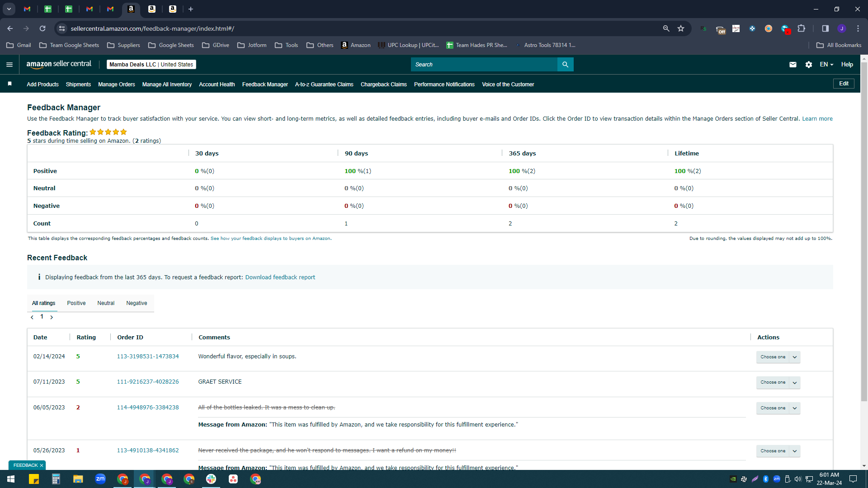Open the UPC Lookup bookmark
Screen dimensions: 868x488
pyautogui.click(x=408, y=45)
